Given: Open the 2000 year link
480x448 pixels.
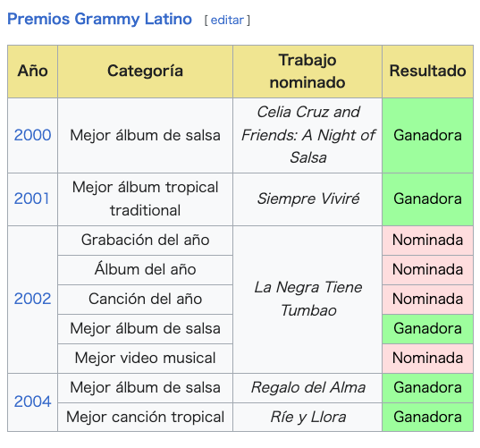Looking at the screenshot, I should [33, 135].
